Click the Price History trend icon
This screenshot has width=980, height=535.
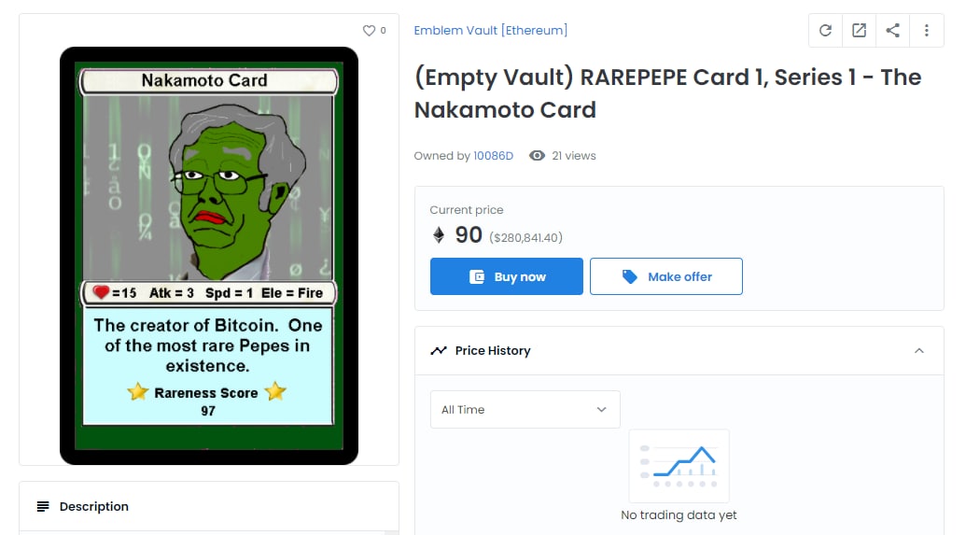(x=439, y=351)
